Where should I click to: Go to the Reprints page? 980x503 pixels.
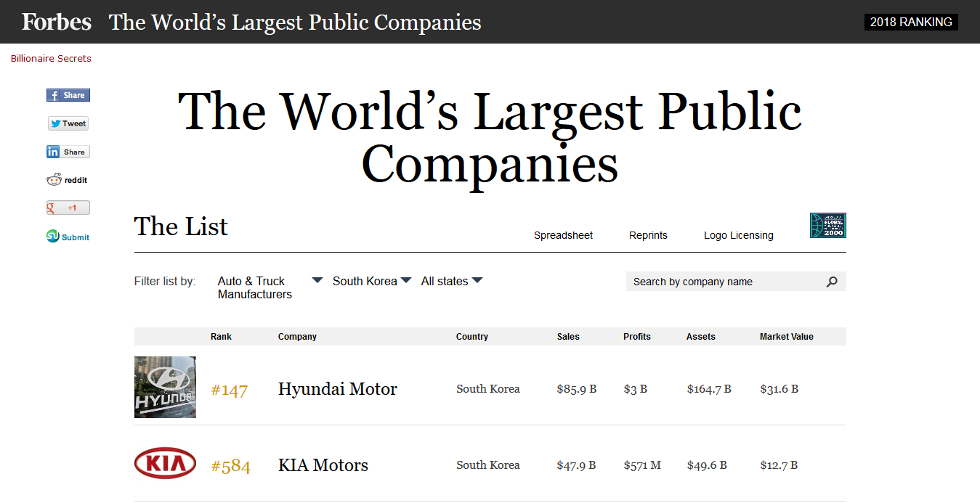point(648,235)
